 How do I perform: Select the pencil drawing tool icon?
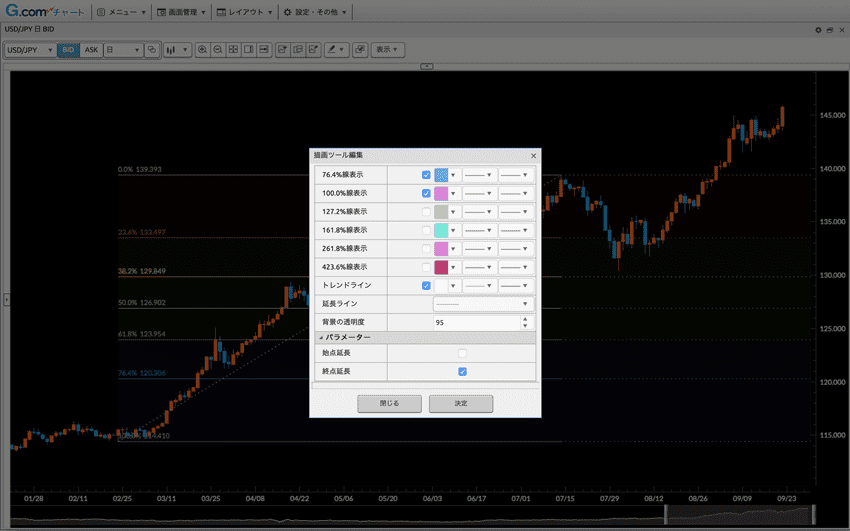pos(332,49)
